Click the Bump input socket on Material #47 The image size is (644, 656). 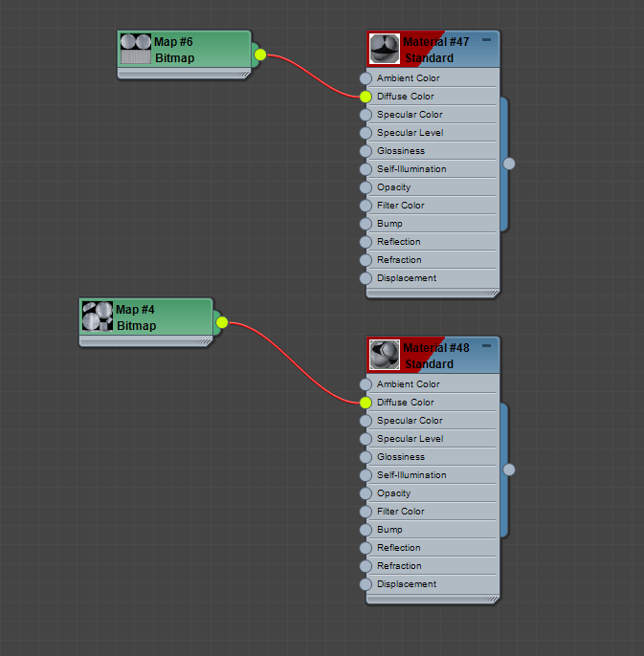pyautogui.click(x=366, y=224)
